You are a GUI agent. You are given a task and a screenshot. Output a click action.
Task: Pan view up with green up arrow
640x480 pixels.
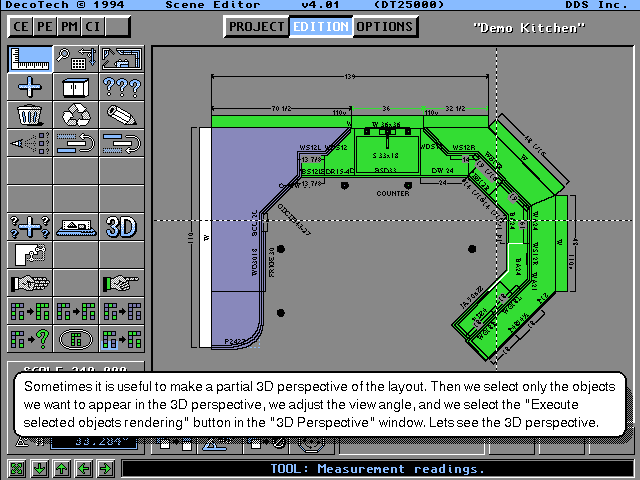(x=62, y=468)
